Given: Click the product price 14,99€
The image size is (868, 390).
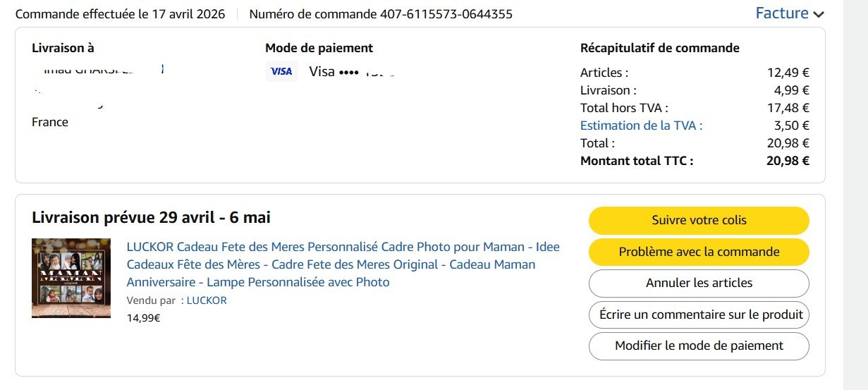Looking at the screenshot, I should tap(143, 318).
